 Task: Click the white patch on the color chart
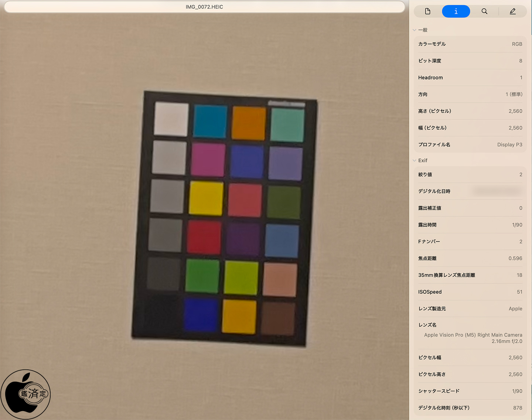(171, 119)
